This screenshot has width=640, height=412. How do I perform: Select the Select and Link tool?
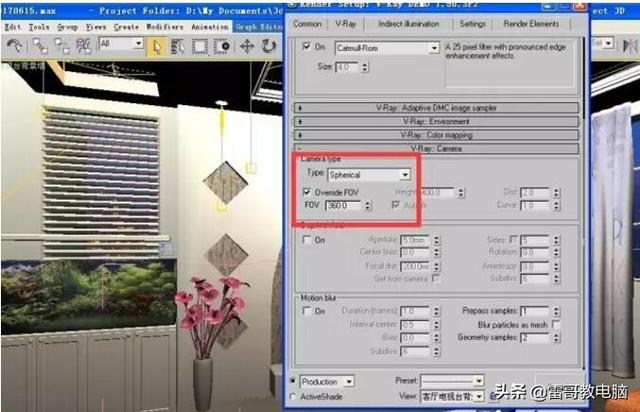click(40, 46)
